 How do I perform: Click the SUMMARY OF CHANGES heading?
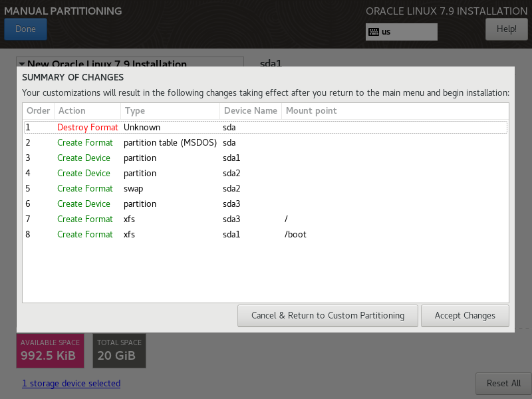[x=73, y=77]
